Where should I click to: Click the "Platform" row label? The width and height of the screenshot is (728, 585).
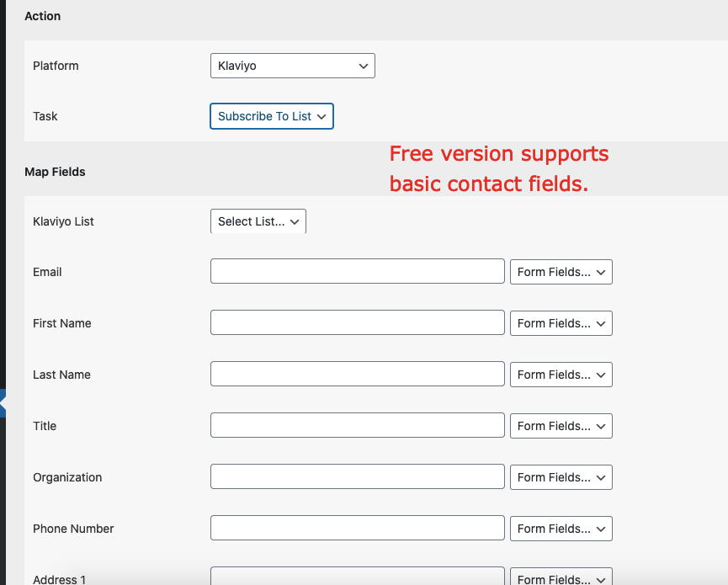click(56, 66)
